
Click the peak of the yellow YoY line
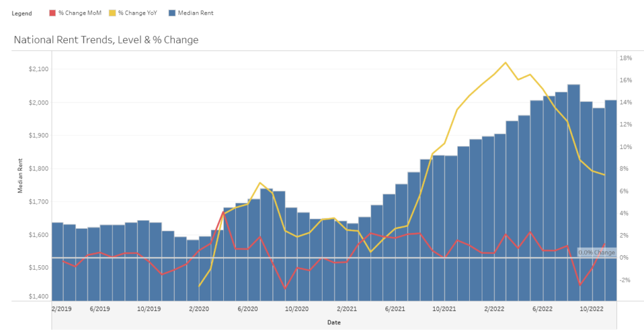pos(506,63)
